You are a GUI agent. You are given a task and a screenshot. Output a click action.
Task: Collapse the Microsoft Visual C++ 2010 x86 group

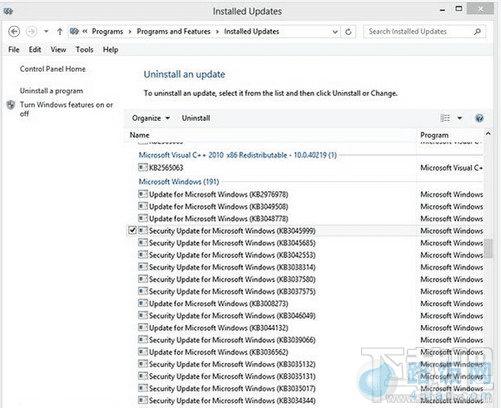pos(237,155)
